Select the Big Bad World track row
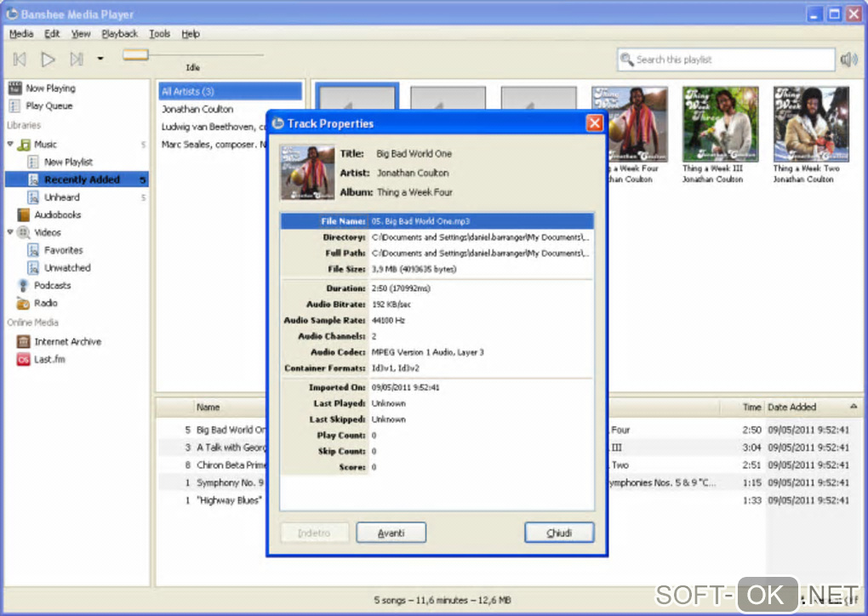The height and width of the screenshot is (616, 868). click(213, 430)
